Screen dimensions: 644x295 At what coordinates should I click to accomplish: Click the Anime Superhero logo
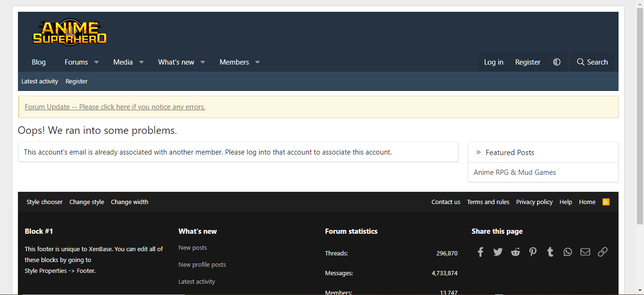(x=70, y=32)
